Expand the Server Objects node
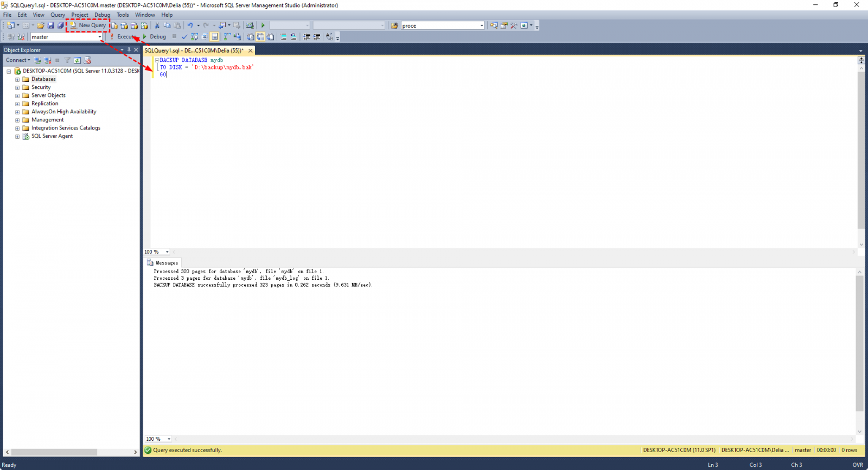The image size is (868, 470). click(x=17, y=96)
